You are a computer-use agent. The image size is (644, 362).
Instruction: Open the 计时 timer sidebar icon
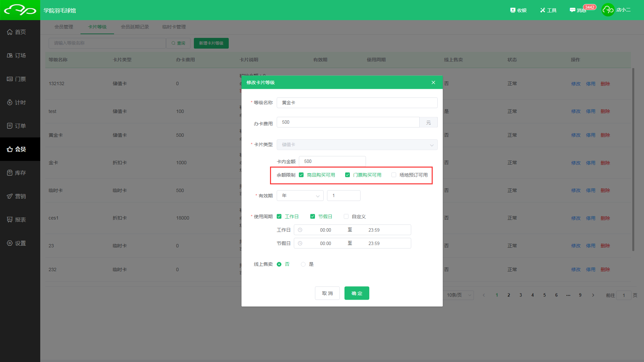point(10,102)
